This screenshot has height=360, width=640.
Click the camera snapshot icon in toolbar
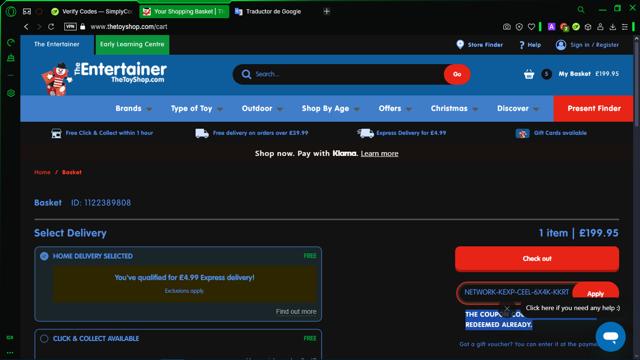click(x=507, y=27)
